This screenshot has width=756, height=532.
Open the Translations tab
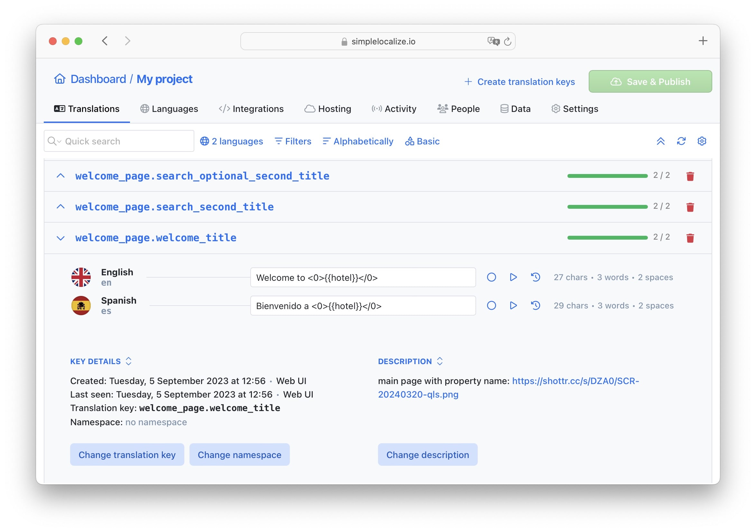coord(87,109)
